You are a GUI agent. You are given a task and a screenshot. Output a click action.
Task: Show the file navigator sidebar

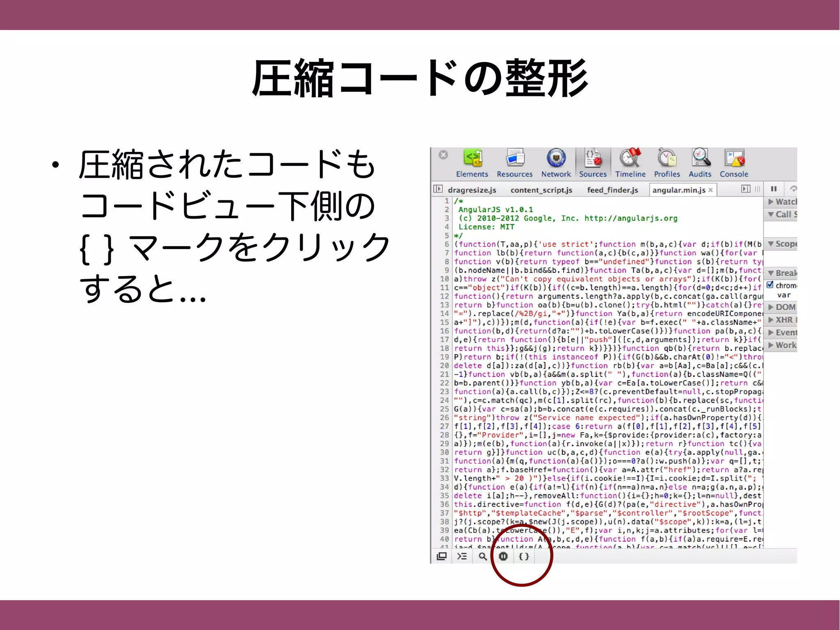(x=438, y=189)
